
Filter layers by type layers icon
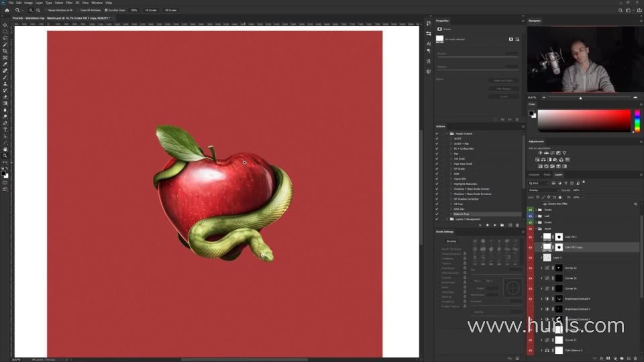click(566, 183)
